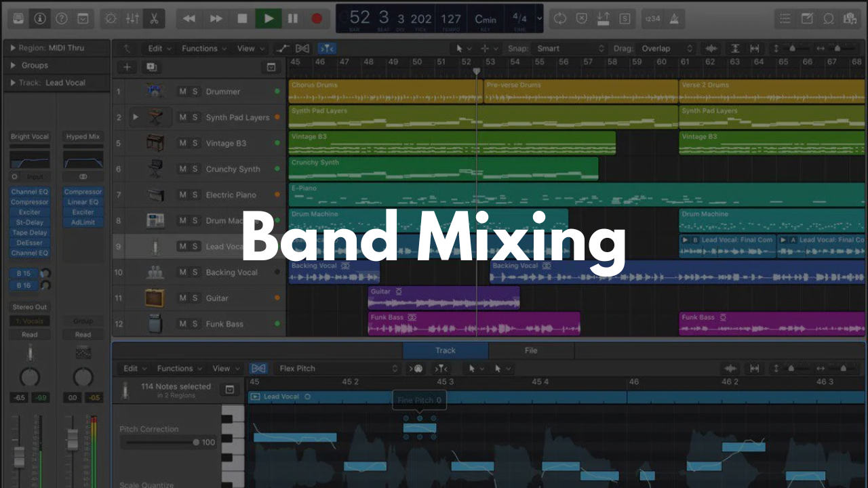This screenshot has height=488, width=868.
Task: Click the Record button
Action: (317, 18)
